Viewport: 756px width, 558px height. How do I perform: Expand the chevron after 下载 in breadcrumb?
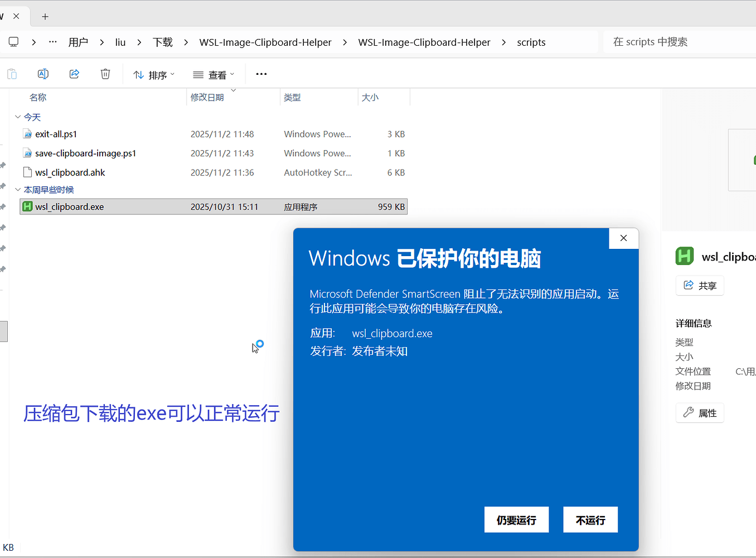(186, 42)
